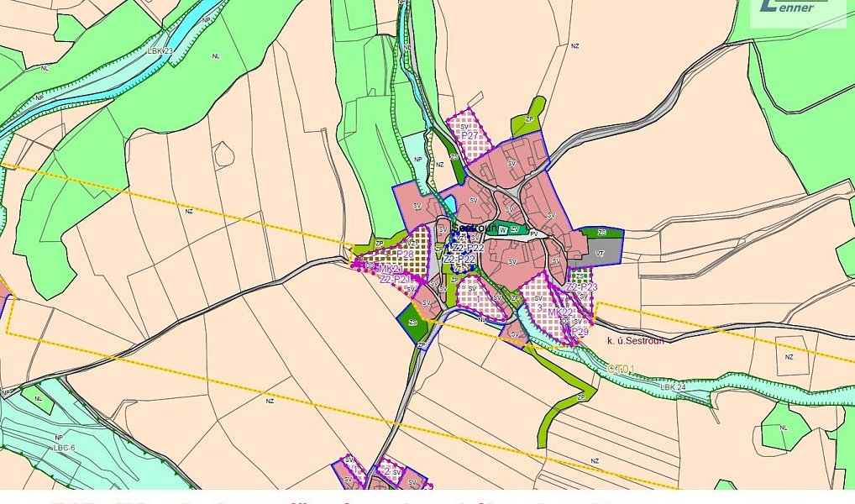Click the area numbered 2

(386, 470)
